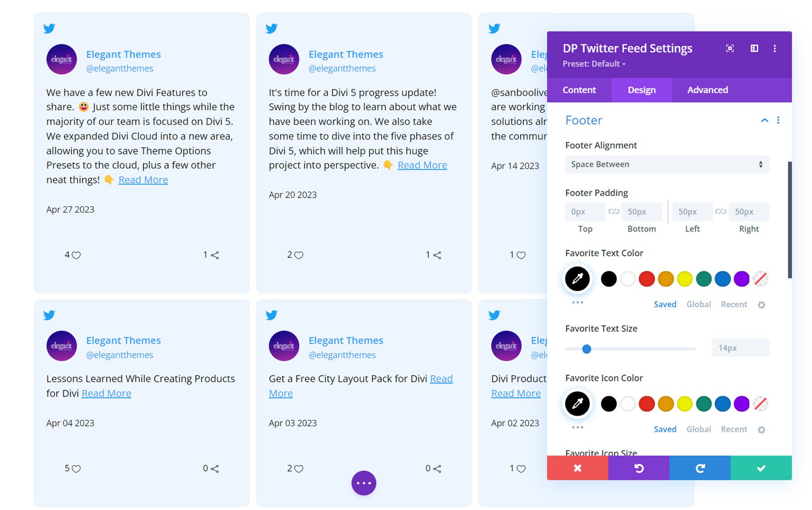Open the purple three-dot builder button
Image resolution: width=812 pixels, height=510 pixels.
point(364,483)
